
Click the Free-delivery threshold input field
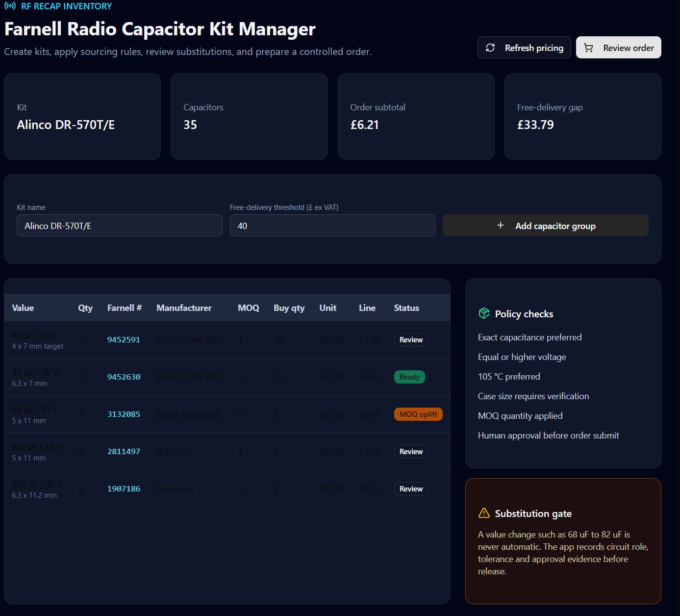tap(332, 226)
